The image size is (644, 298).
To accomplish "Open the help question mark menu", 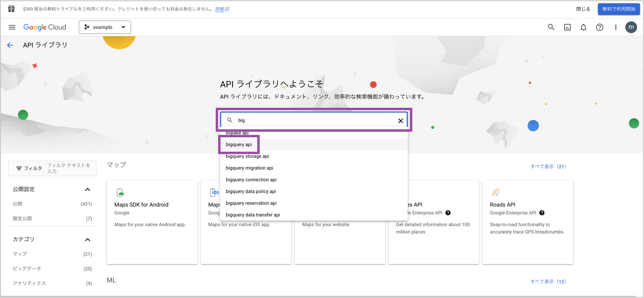I will coord(600,27).
